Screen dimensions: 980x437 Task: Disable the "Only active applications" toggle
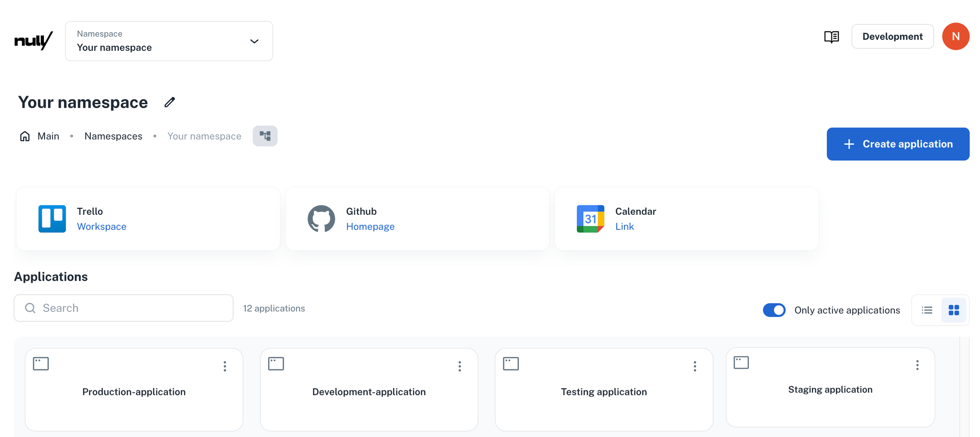pos(774,310)
